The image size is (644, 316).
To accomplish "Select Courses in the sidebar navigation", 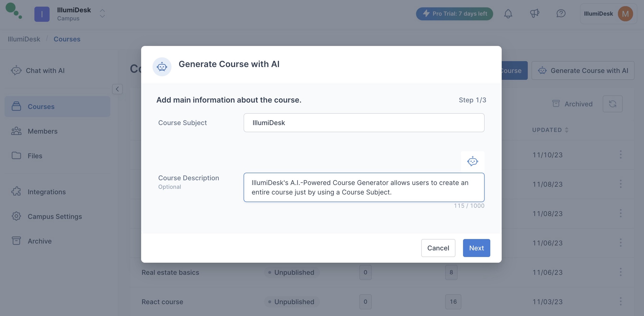I will (x=41, y=106).
